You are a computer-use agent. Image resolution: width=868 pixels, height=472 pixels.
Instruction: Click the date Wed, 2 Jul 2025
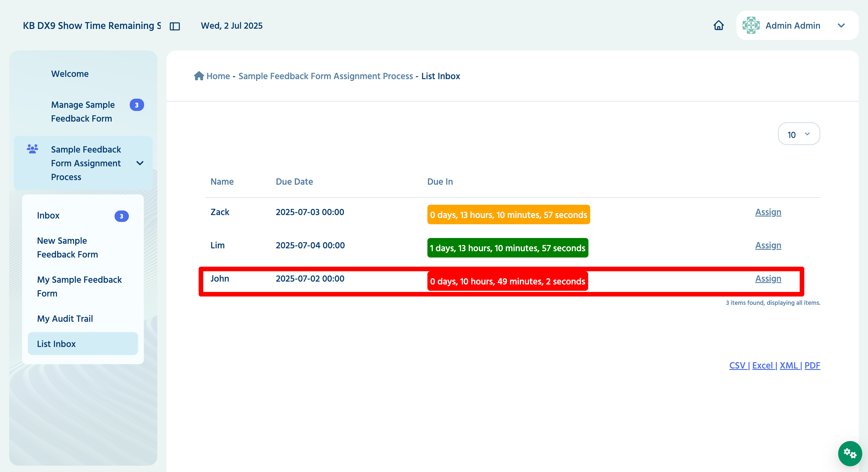click(x=231, y=26)
